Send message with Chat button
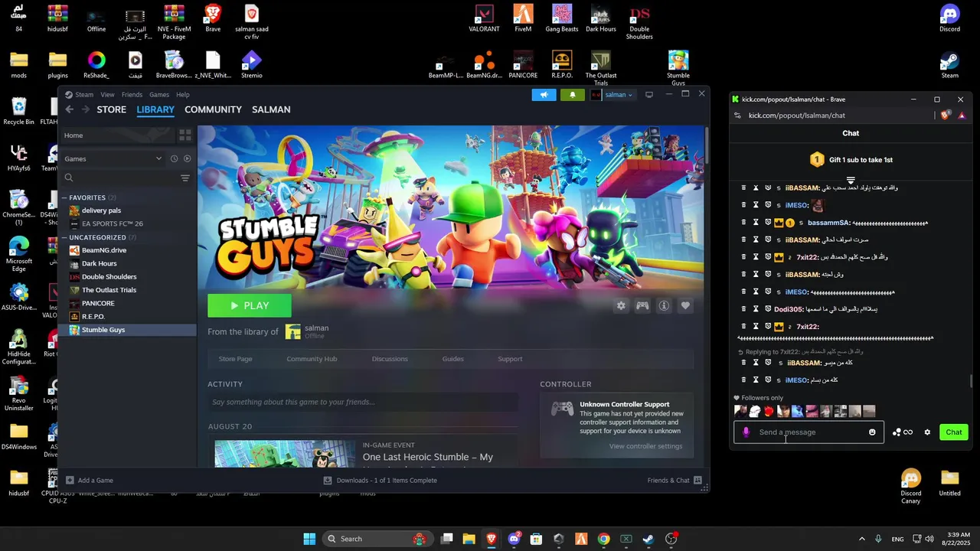980x551 pixels. [x=954, y=432]
